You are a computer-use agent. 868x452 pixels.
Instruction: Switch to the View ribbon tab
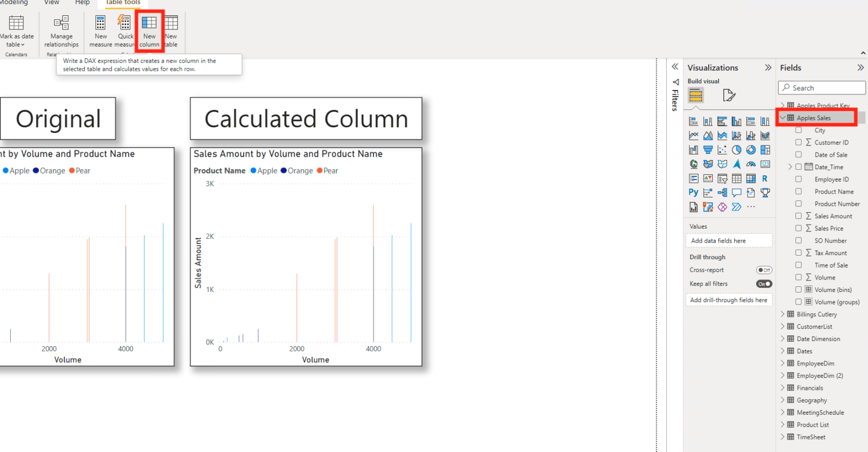tap(51, 3)
